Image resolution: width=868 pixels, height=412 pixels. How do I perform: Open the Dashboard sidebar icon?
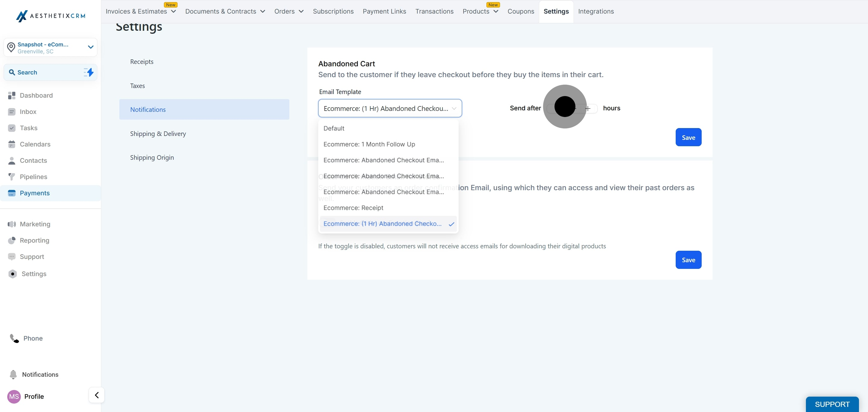(11, 95)
